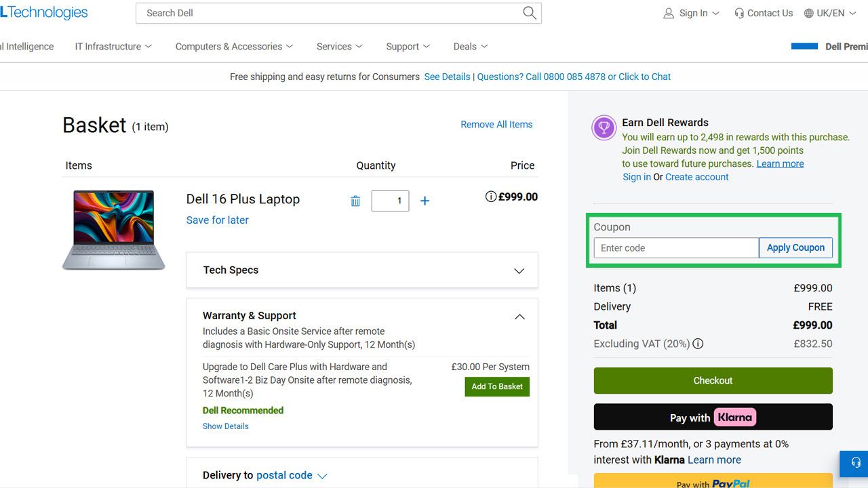Screen dimensions: 868x488
Task: Collapse the Warranty & Support section
Action: [519, 317]
